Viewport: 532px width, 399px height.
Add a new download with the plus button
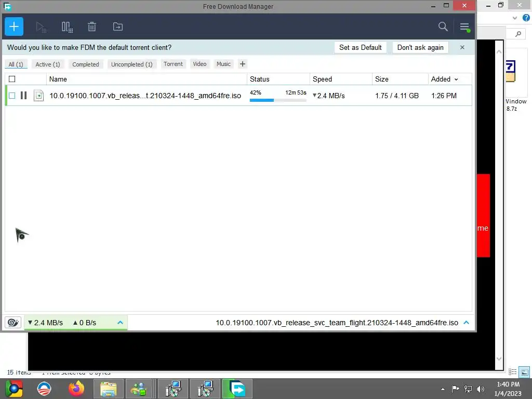(14, 26)
